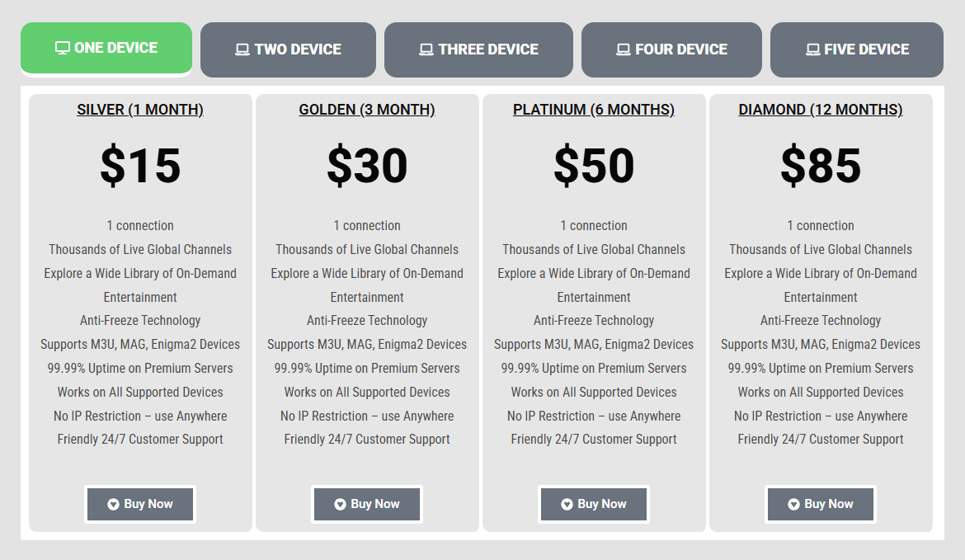This screenshot has height=560, width=965.
Task: Click the $85 Diamond price
Action: [821, 166]
